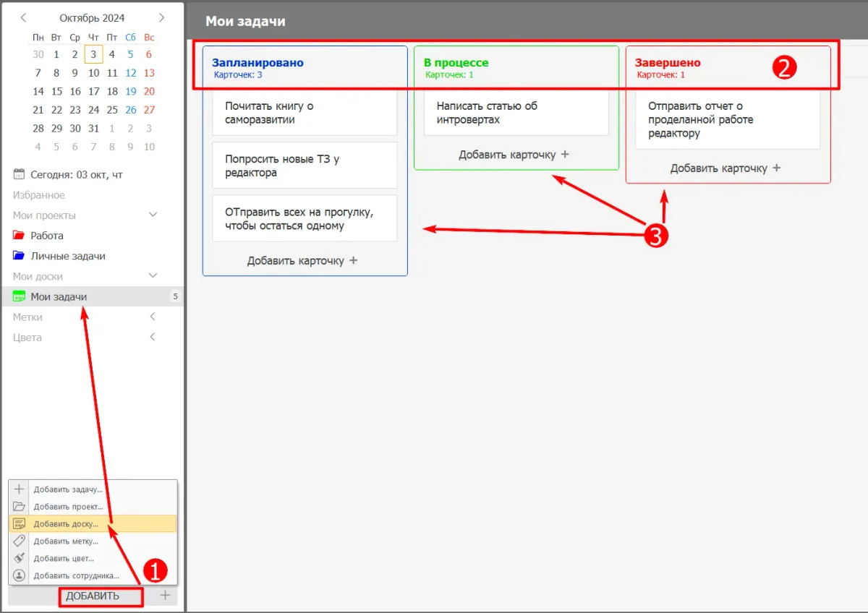The width and height of the screenshot is (868, 613).
Task: Click the tag icon for Добавить метку
Action: (x=20, y=541)
